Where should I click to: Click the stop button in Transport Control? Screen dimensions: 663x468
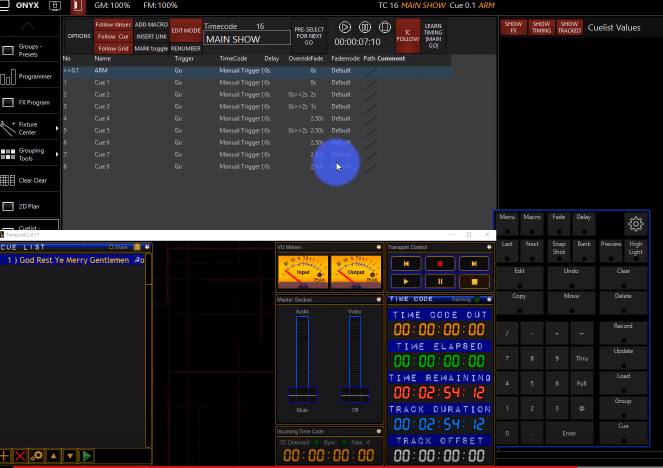click(472, 282)
